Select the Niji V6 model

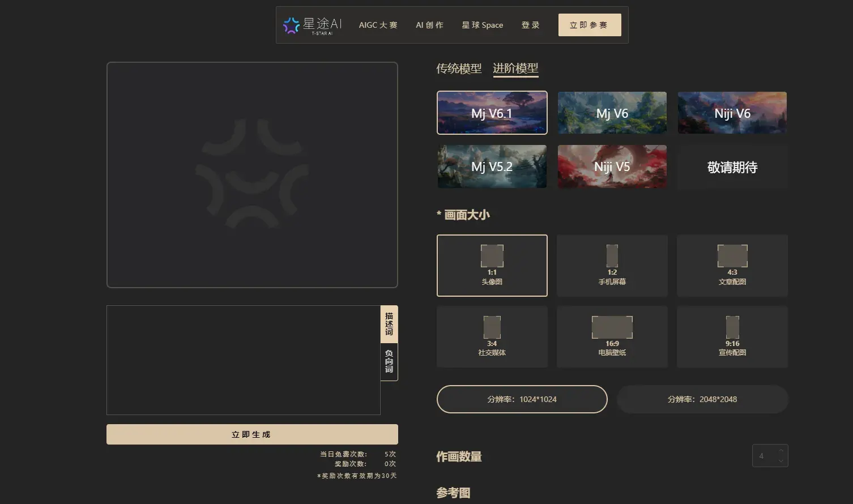pyautogui.click(x=732, y=113)
